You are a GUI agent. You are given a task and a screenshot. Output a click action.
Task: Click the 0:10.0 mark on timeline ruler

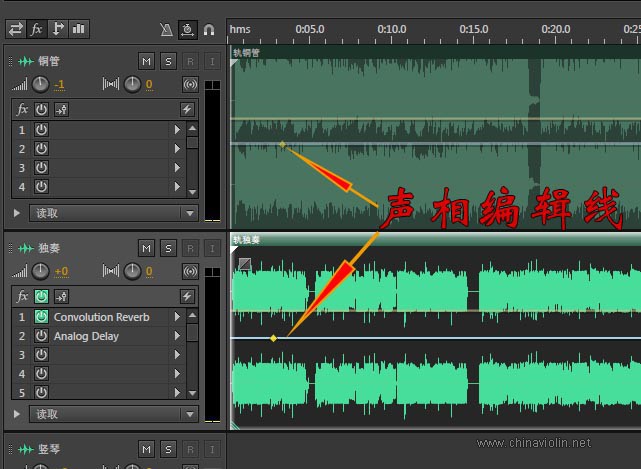pos(391,29)
